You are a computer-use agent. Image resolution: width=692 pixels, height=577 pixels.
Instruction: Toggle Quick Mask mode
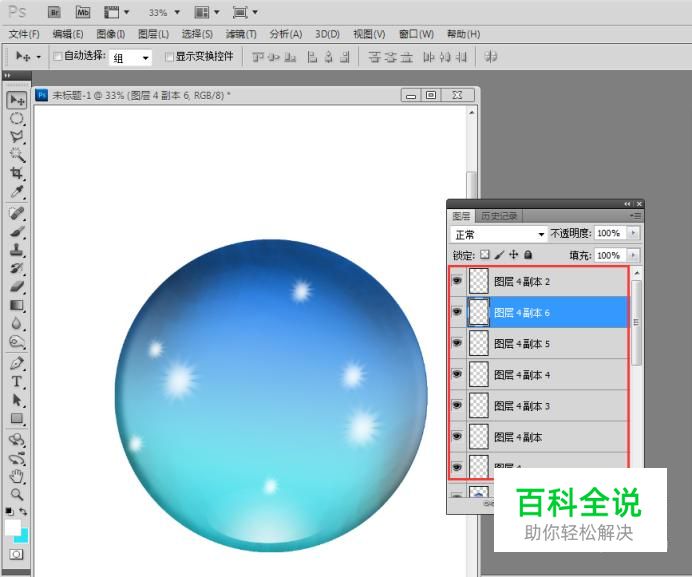[16, 554]
